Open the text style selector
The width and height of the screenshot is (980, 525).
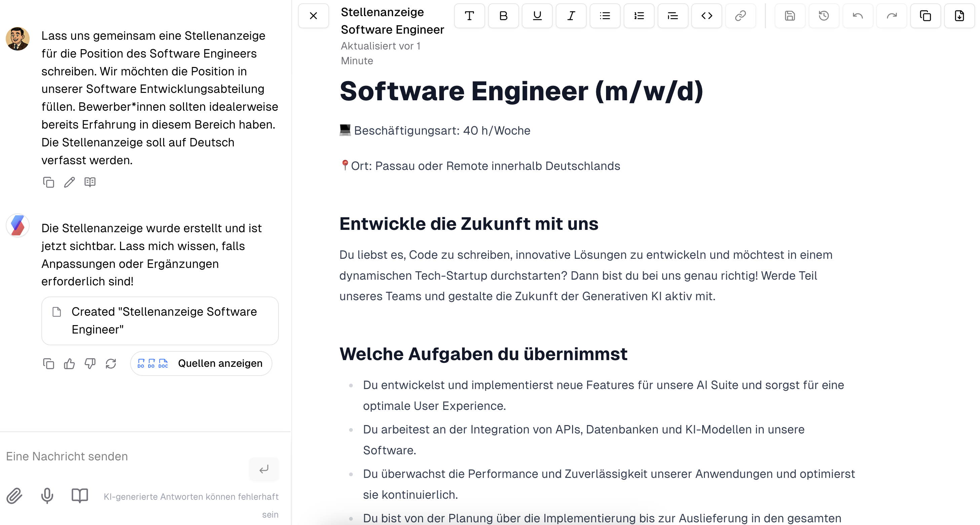pyautogui.click(x=469, y=16)
